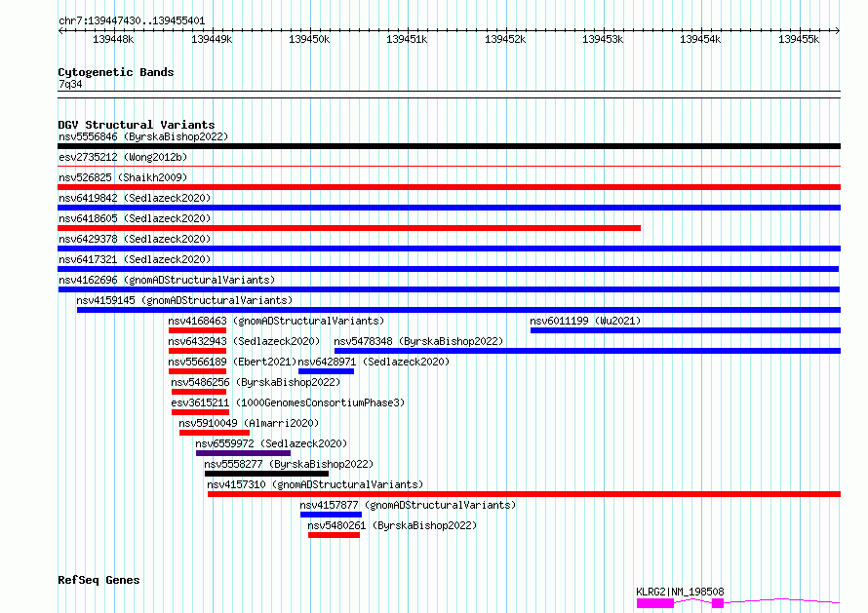Viewport: 868px width, 613px height.
Task: Click the 139455k ruler position
Action: (x=798, y=39)
